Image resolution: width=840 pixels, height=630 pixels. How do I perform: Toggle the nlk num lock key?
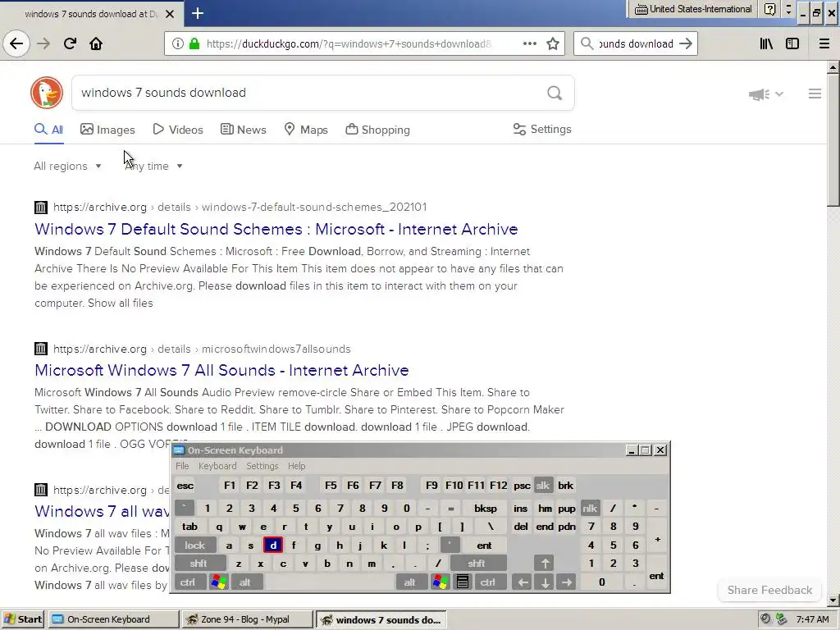coord(590,509)
